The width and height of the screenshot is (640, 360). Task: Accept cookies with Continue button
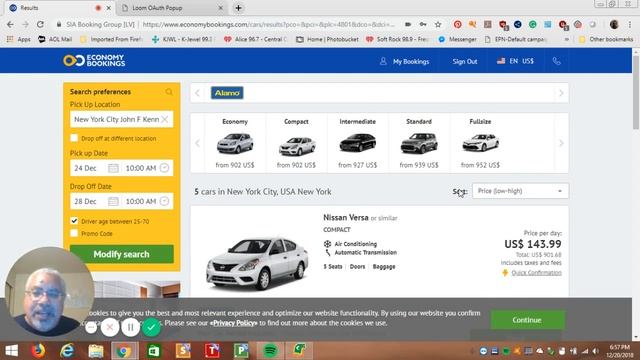[527, 320]
